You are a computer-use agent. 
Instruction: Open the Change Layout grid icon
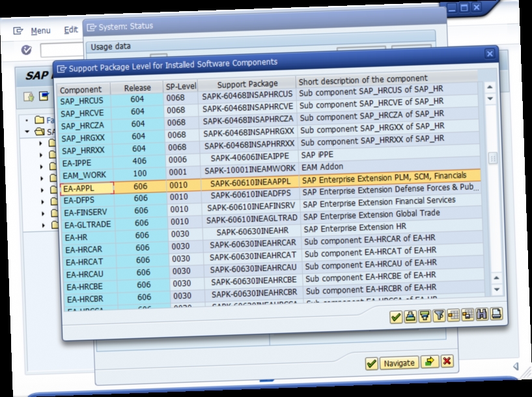453,315
